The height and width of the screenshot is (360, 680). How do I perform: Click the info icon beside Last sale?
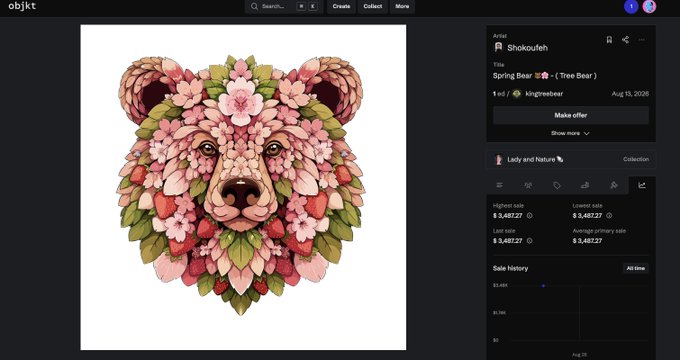[530, 241]
